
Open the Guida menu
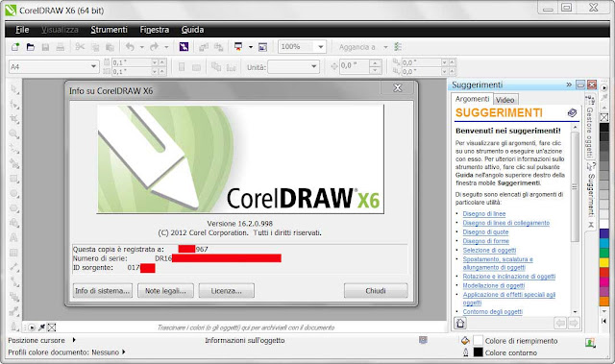[192, 30]
